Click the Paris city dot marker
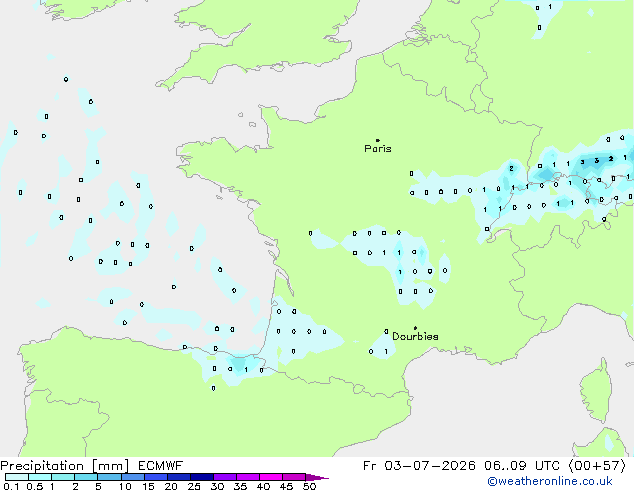 [x=378, y=140]
